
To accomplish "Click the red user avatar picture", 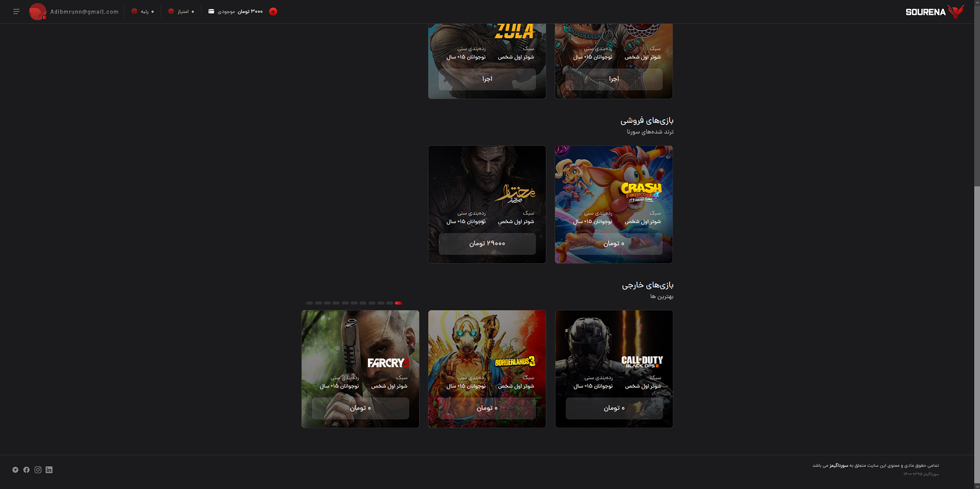I will tap(37, 11).
